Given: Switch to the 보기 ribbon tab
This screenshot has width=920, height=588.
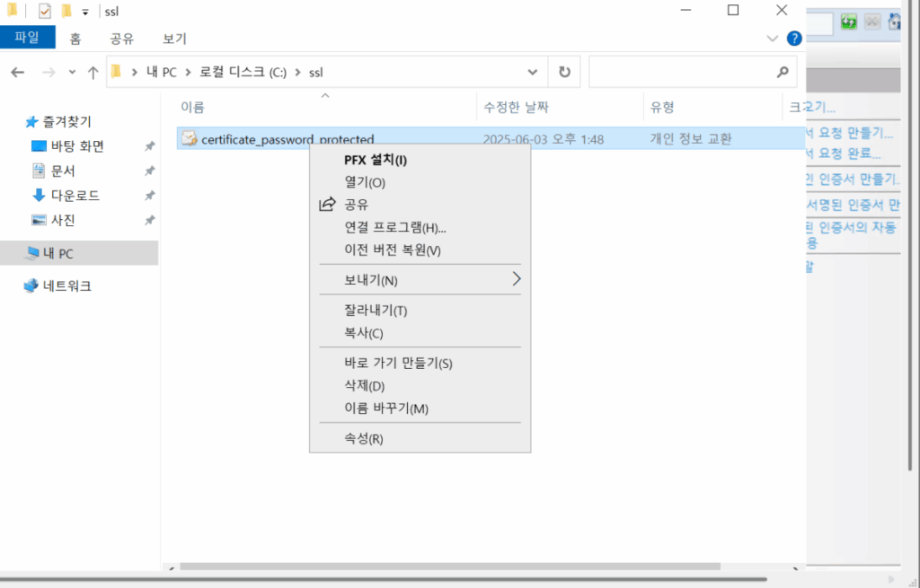Looking at the screenshot, I should click(172, 38).
